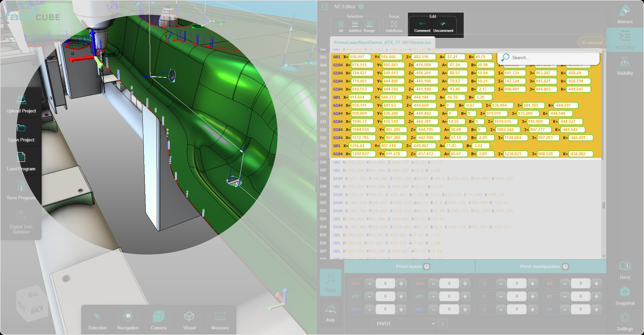Screen dimensions: 644x335
Task: Click Upload Project
Action: [x=21, y=103]
